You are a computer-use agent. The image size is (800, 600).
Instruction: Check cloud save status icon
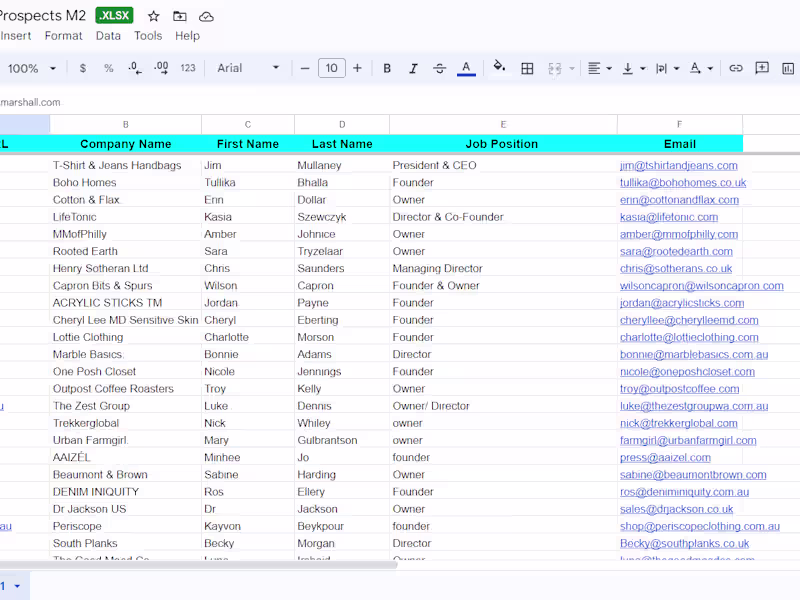(206, 17)
